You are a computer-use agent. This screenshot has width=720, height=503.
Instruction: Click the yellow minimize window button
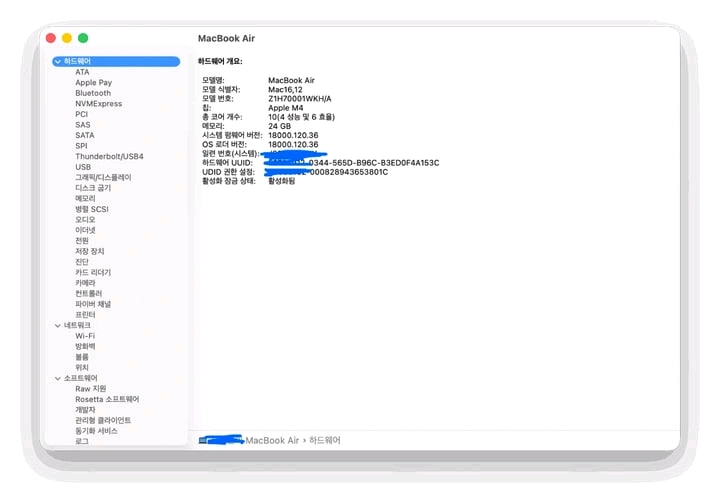pos(67,38)
